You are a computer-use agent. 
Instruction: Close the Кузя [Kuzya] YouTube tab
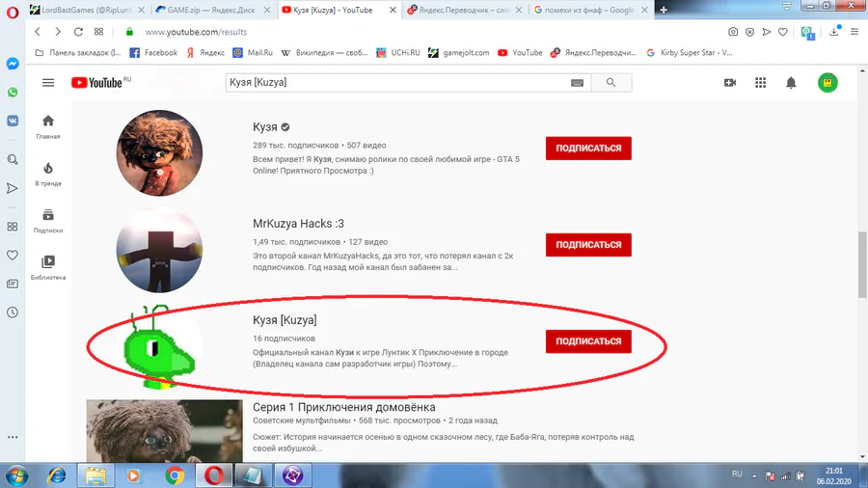point(393,10)
